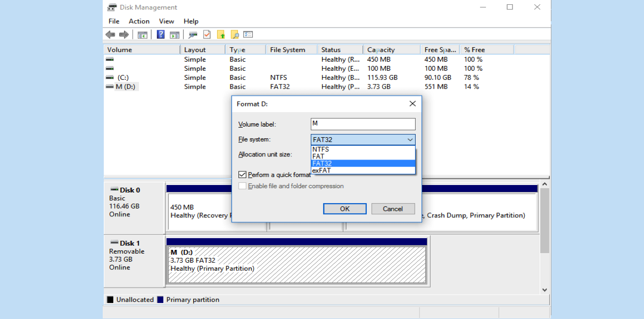The height and width of the screenshot is (319, 644).
Task: Click the red checkmark document toolbar icon
Action: 207,35
